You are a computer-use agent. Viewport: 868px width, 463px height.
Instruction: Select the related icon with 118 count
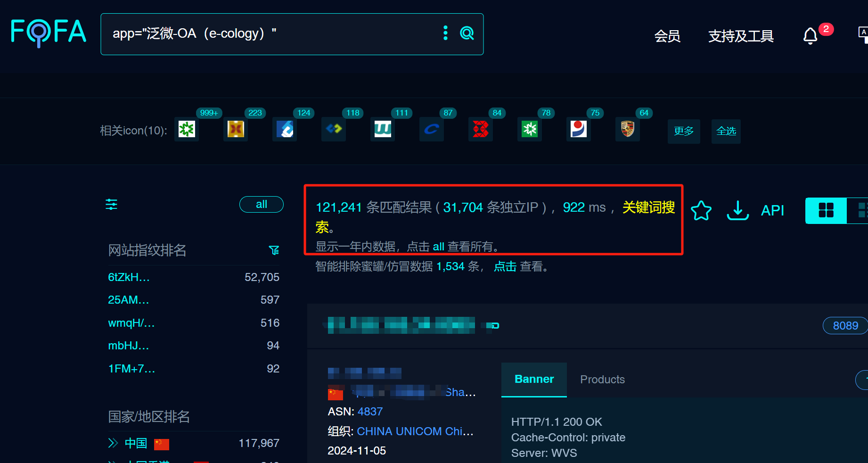click(334, 129)
